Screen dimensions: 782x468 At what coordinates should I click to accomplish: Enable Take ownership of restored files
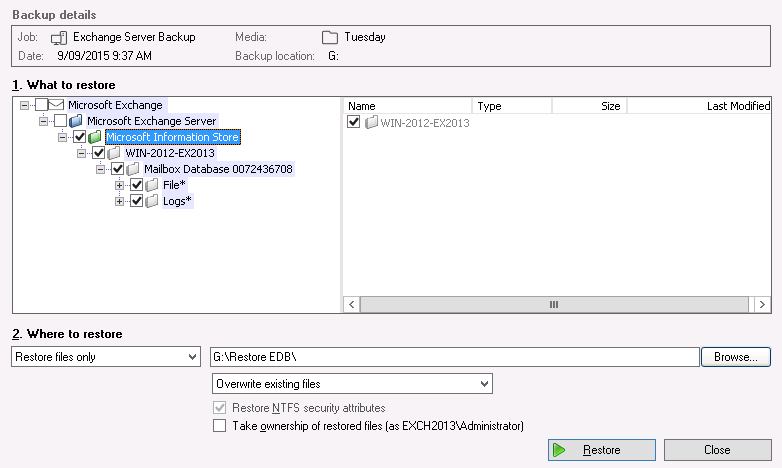pos(219,426)
